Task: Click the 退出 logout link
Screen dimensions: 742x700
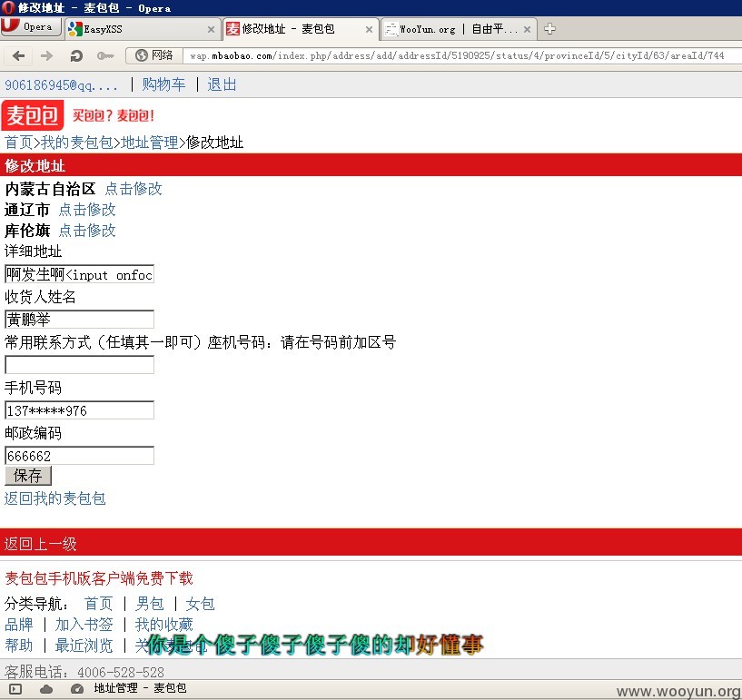Action: pyautogui.click(x=222, y=84)
